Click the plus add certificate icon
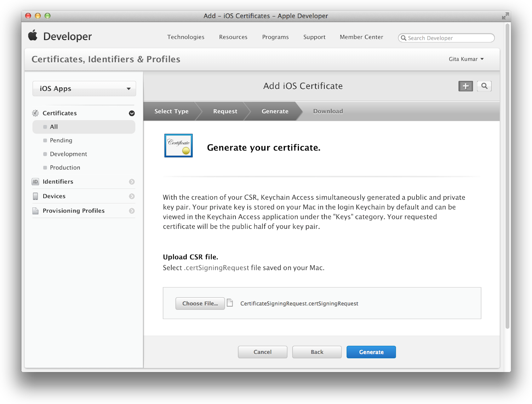 (465, 86)
